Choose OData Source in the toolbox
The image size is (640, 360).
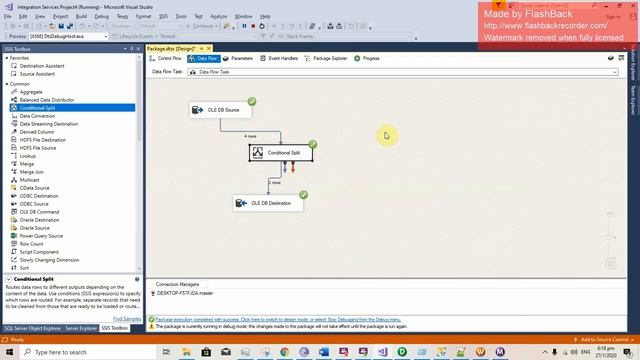[34, 188]
